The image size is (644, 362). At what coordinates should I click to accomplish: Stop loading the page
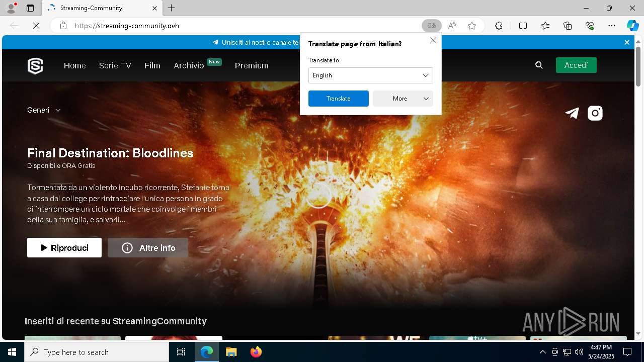[x=36, y=26]
